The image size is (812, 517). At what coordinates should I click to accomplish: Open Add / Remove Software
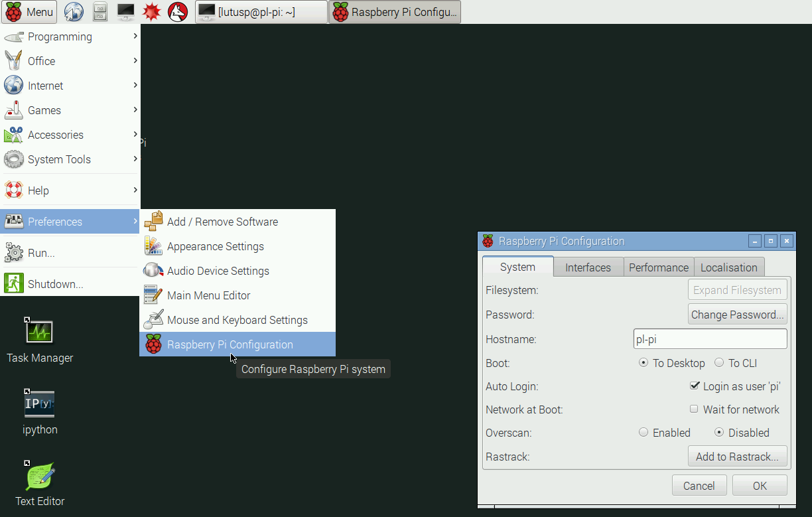click(x=237, y=222)
